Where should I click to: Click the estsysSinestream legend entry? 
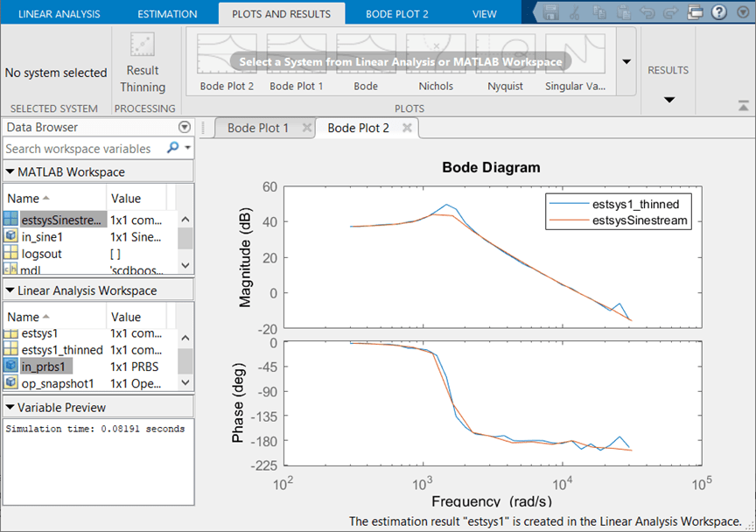[640, 220]
